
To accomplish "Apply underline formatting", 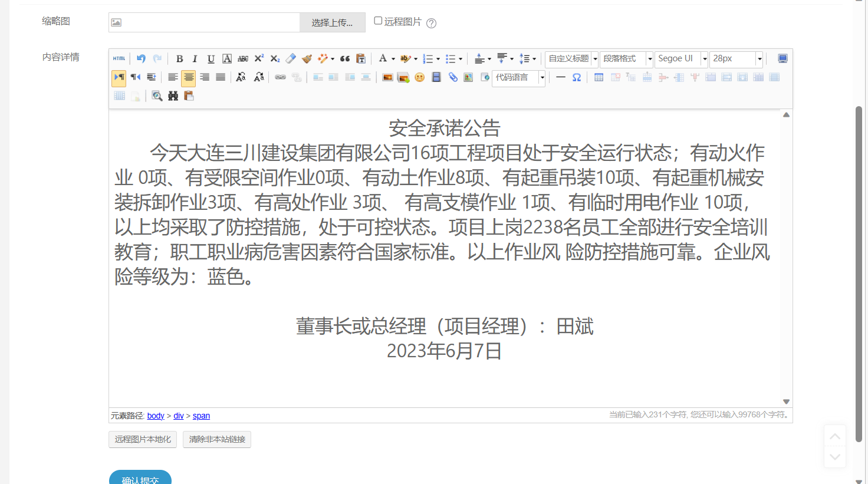I will pos(211,59).
